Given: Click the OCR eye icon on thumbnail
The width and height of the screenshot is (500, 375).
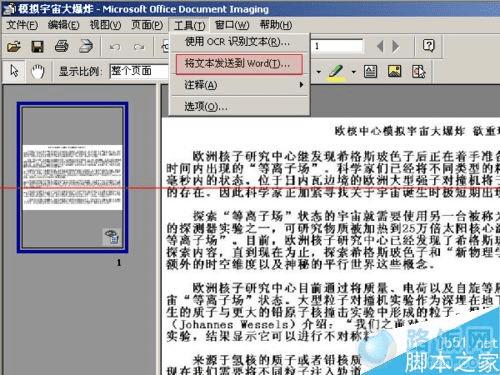Looking at the screenshot, I should [112, 237].
